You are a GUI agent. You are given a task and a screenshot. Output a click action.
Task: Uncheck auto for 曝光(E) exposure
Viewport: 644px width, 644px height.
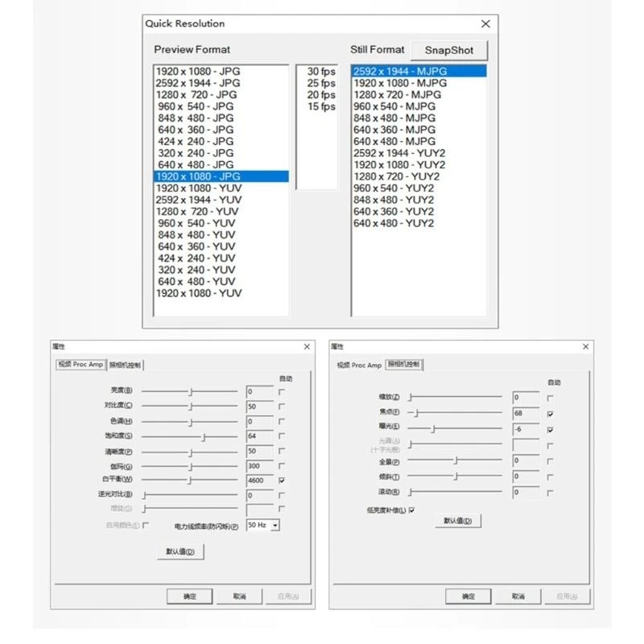coord(551,430)
